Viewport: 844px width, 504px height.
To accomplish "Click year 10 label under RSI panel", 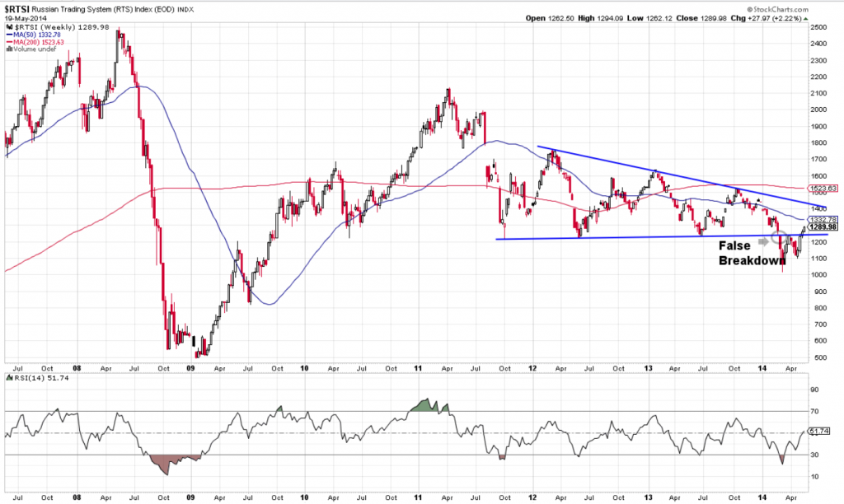I will click(305, 497).
